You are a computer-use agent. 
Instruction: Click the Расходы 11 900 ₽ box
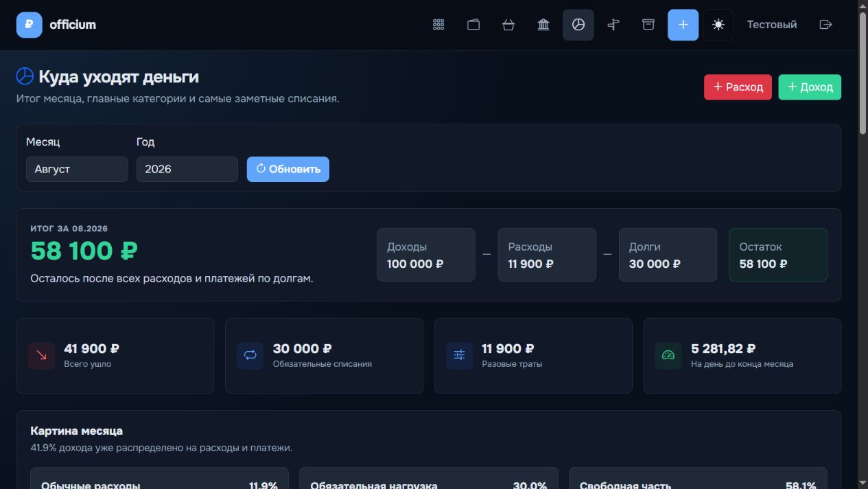pos(547,255)
